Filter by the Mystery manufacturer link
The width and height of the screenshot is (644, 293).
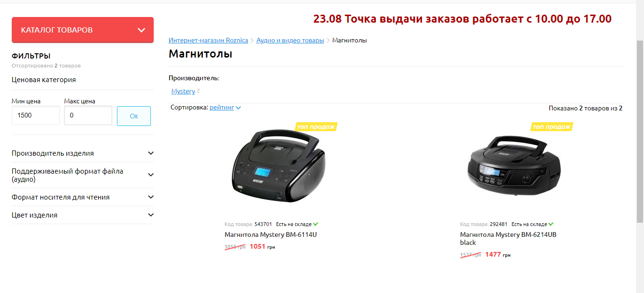(183, 91)
